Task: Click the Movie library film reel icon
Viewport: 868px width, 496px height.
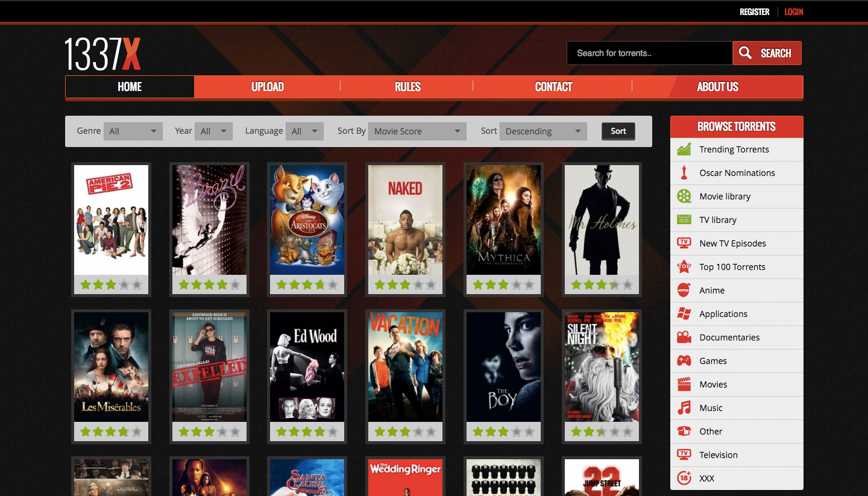Action: (684, 196)
